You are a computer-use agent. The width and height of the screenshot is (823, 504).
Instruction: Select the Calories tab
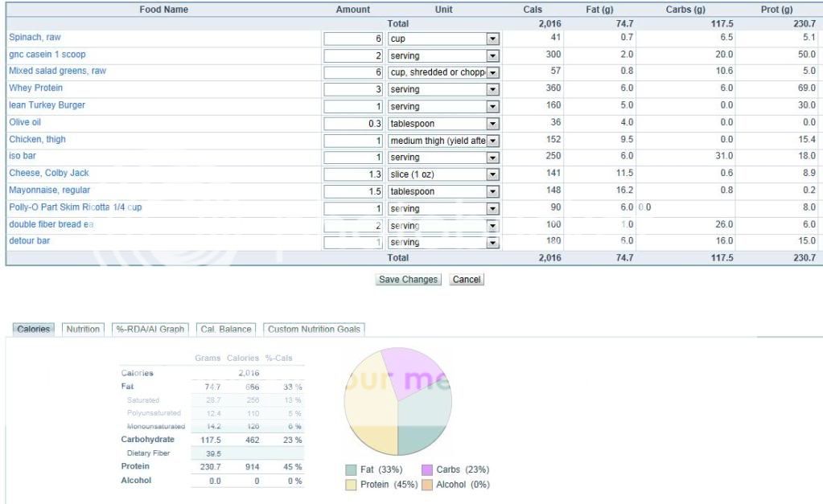pos(33,329)
